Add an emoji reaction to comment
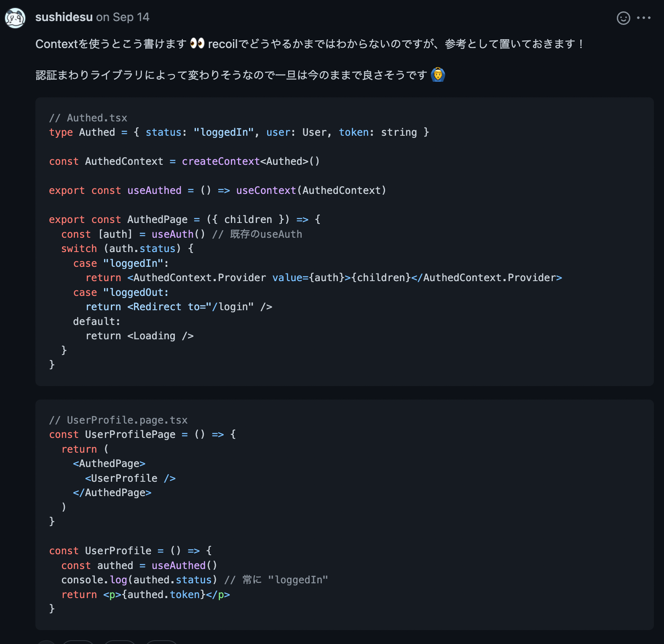The width and height of the screenshot is (664, 644). point(623,18)
